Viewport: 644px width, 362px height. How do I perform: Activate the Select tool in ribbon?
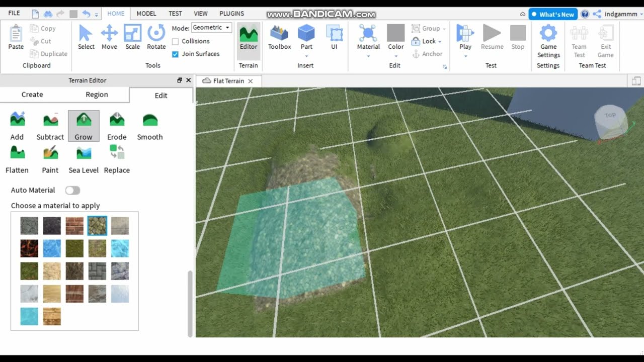86,38
